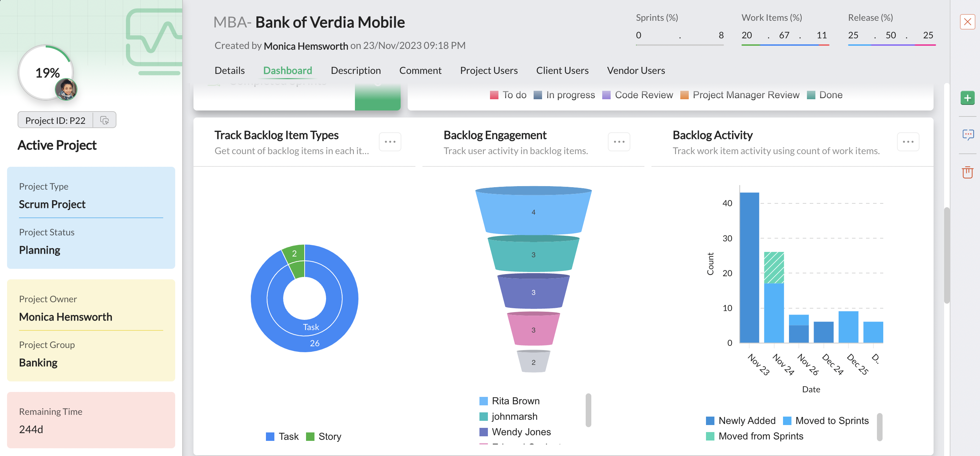Screen dimensions: 980x456
Task: Toggle the To do status legend swatch
Action: [494, 95]
